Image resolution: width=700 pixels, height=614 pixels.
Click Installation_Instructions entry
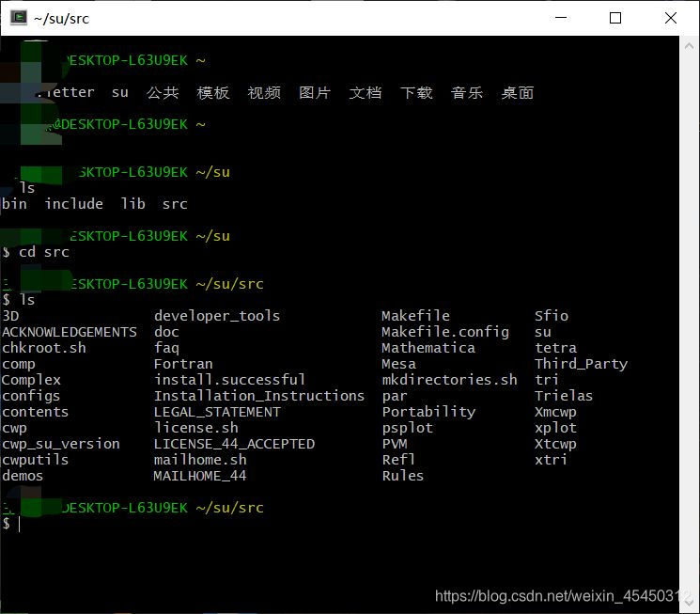[259, 396]
